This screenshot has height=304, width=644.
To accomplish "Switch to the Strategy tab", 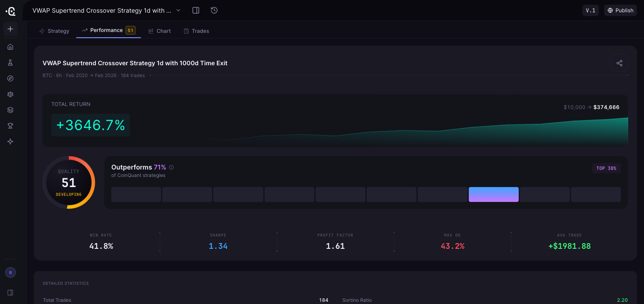I will click(54, 31).
